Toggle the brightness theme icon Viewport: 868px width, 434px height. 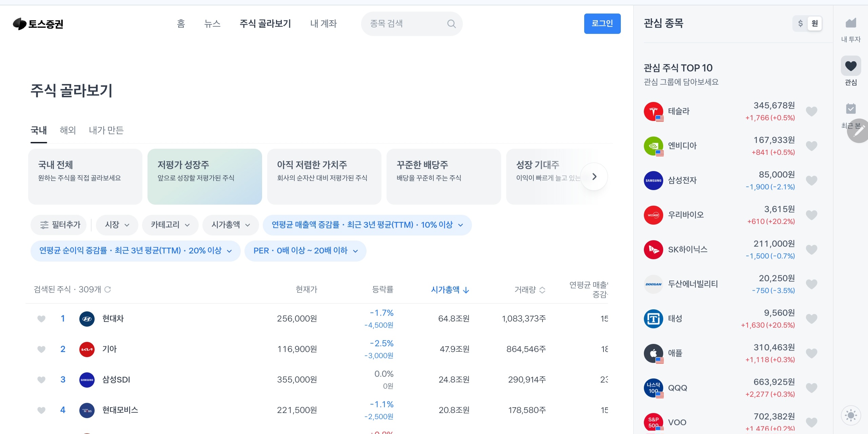pos(851,415)
